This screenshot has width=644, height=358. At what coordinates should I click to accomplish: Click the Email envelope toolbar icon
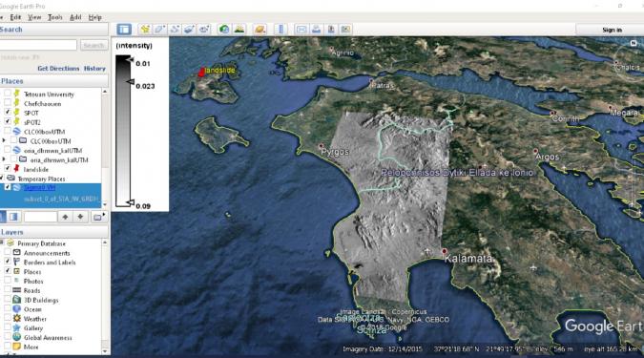coord(301,30)
